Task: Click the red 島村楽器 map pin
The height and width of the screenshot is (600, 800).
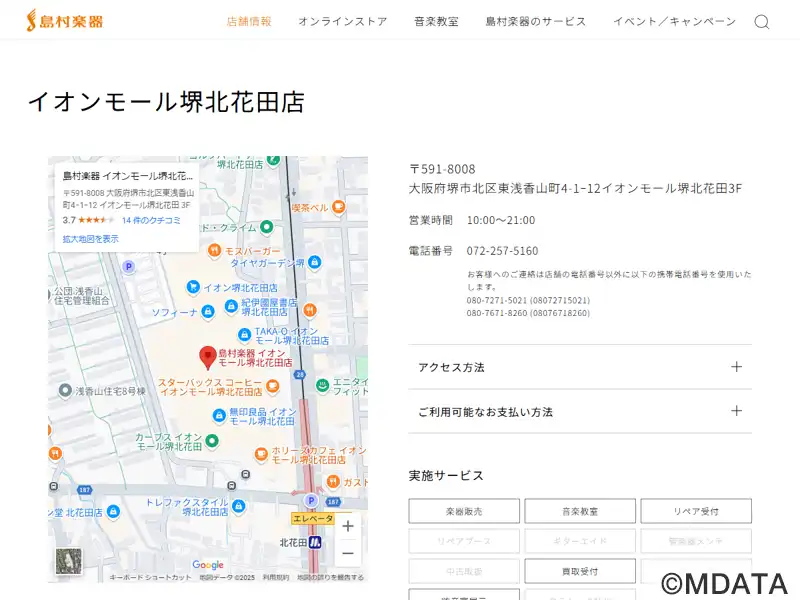Action: point(208,357)
